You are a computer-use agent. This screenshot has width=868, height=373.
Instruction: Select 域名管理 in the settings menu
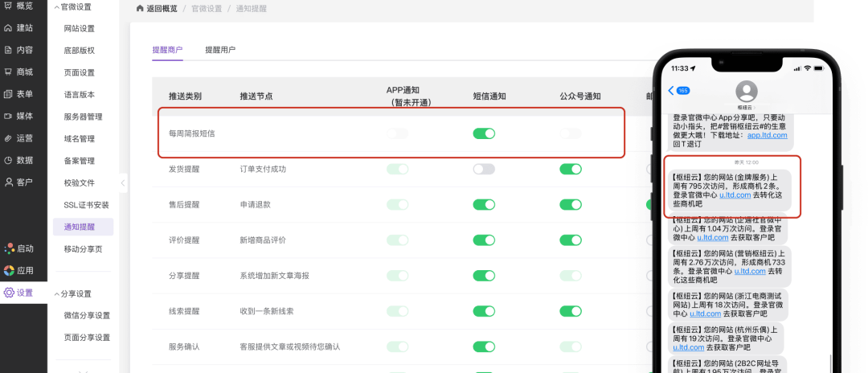point(80,139)
